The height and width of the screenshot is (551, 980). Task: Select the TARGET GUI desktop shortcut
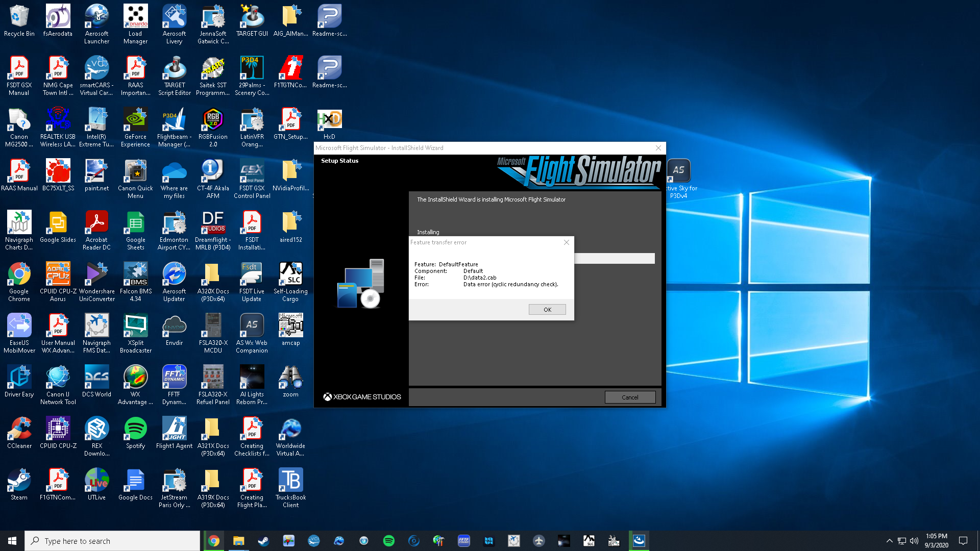pos(252,21)
